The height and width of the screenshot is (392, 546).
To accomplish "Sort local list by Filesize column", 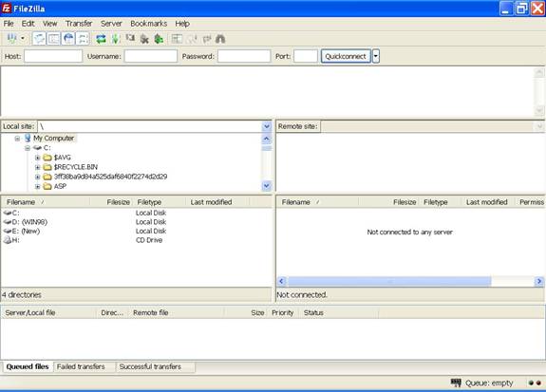I will coord(111,202).
